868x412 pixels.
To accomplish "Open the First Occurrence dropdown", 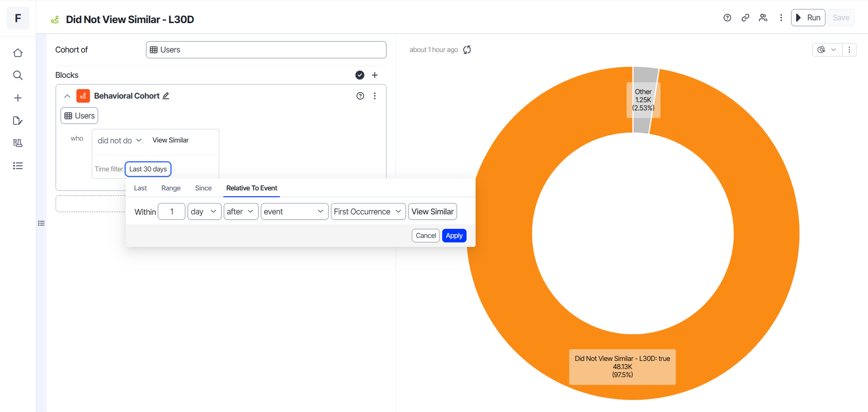I will 368,212.
